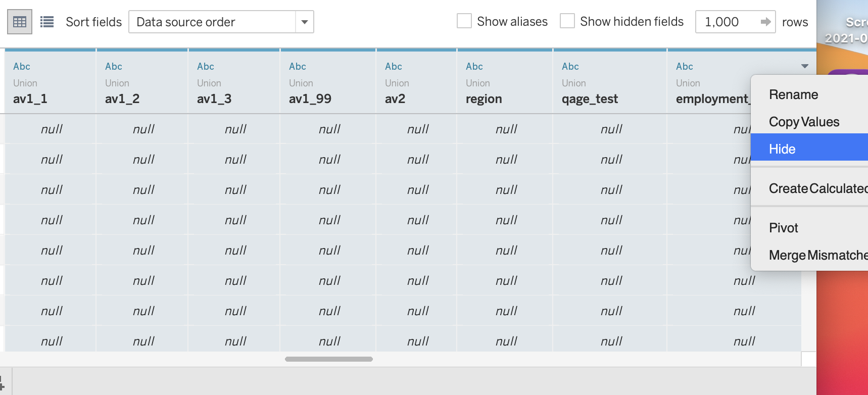This screenshot has width=868, height=395.
Task: Click the horizontal scrollbar below the grid
Action: (x=328, y=359)
